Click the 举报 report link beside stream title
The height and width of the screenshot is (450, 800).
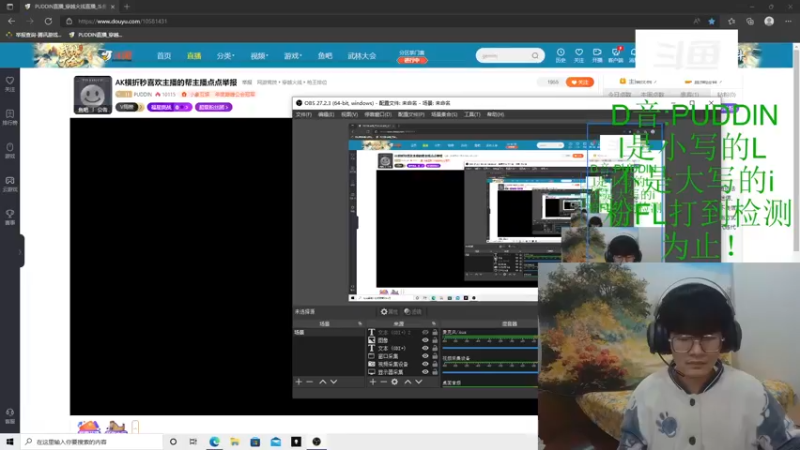247,82
